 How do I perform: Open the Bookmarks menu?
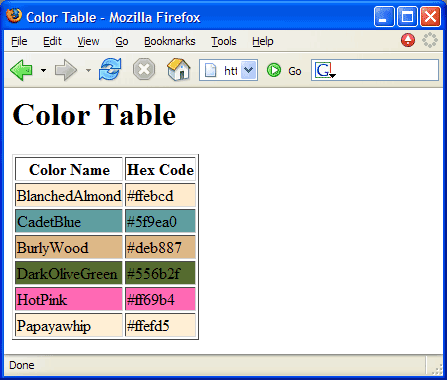point(170,41)
